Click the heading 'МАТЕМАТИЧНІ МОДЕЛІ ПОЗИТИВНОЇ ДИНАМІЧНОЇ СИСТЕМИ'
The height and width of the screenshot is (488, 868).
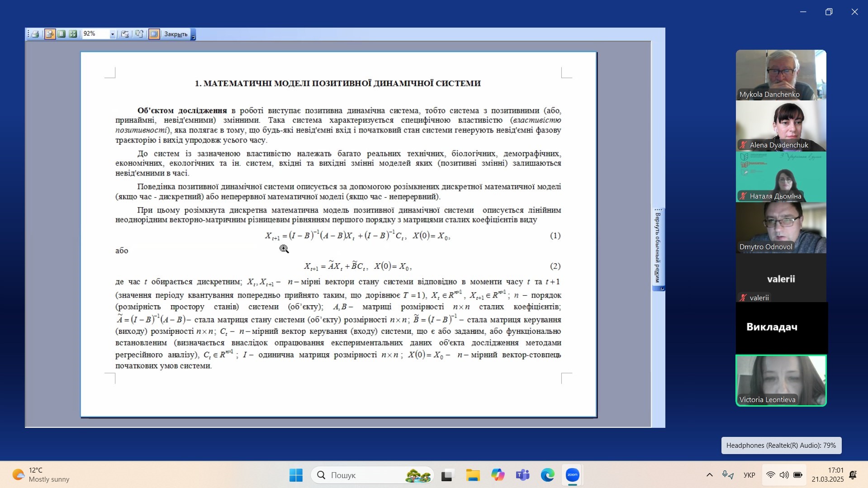pos(342,83)
